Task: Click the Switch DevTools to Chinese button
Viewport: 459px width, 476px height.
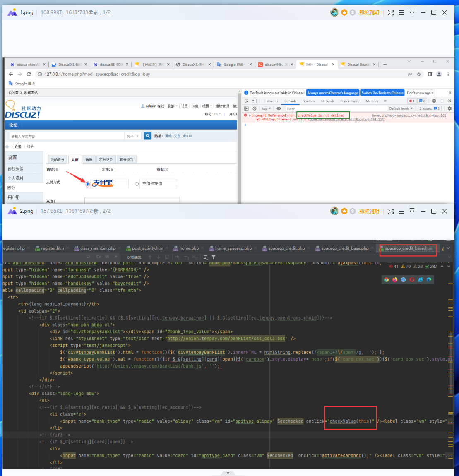Action: coord(382,93)
